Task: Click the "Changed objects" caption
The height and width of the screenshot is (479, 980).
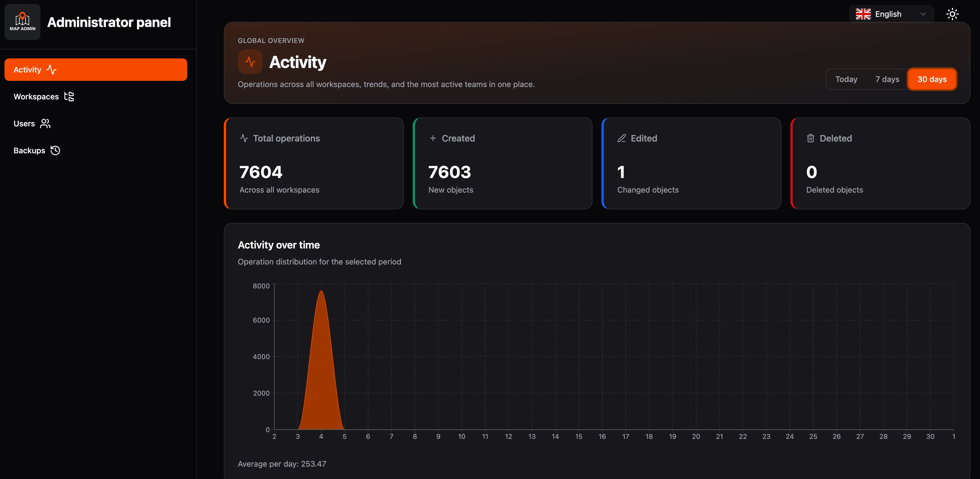Action: click(648, 190)
